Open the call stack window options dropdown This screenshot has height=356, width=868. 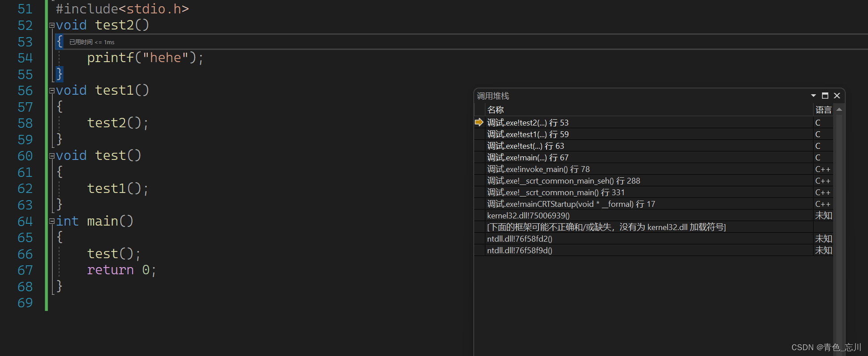pos(813,96)
